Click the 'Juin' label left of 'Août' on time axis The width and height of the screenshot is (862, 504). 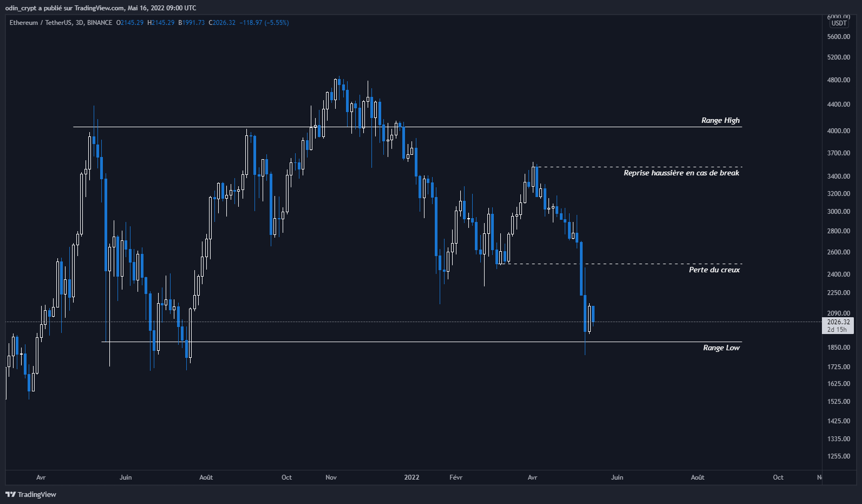126,477
